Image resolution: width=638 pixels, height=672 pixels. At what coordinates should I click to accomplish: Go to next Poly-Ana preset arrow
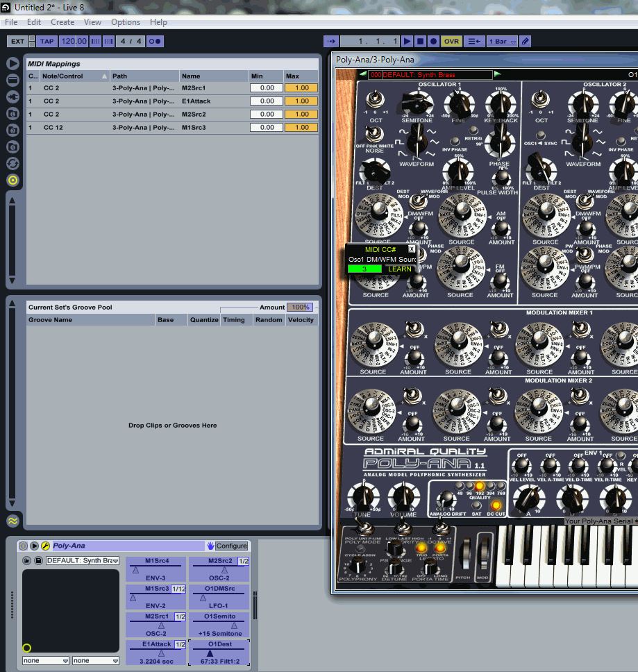pyautogui.click(x=498, y=74)
